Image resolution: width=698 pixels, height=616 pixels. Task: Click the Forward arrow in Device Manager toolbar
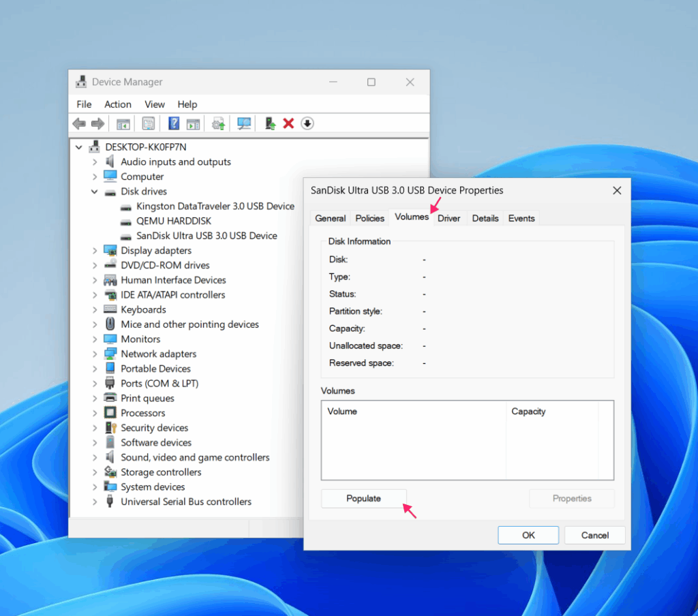(x=97, y=123)
